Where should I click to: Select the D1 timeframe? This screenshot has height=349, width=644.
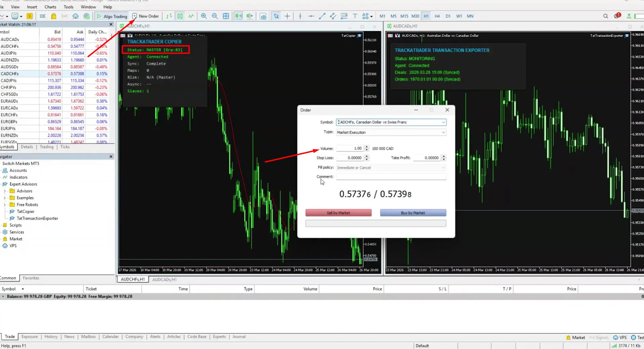[x=448, y=16]
